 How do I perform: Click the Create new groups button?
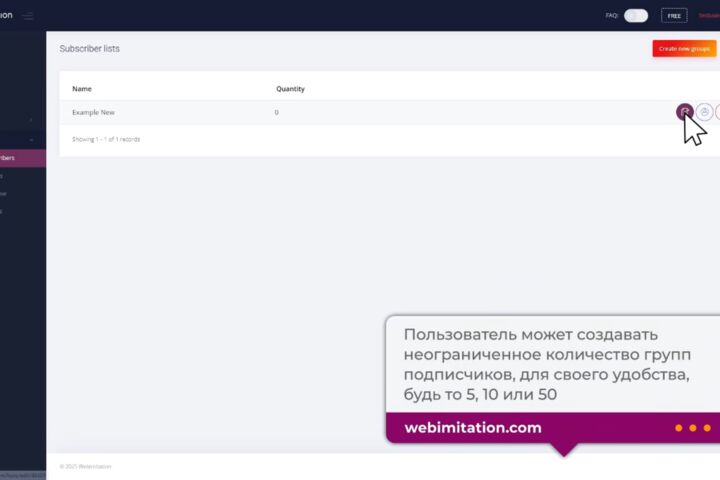click(684, 48)
